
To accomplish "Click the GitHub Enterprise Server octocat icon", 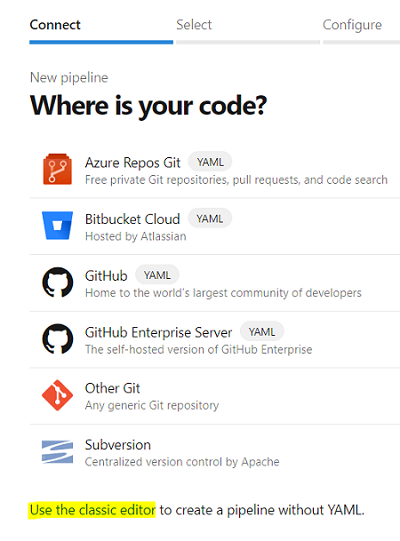I will (x=58, y=338).
